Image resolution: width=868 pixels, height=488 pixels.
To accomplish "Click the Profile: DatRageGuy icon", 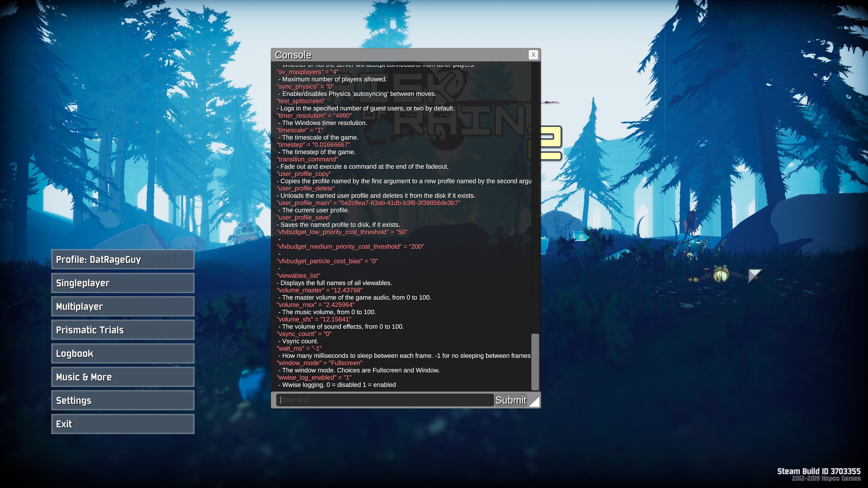I will coord(123,259).
